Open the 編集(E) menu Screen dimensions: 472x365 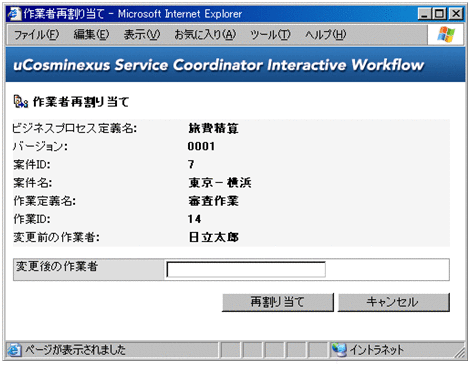pyautogui.click(x=91, y=34)
